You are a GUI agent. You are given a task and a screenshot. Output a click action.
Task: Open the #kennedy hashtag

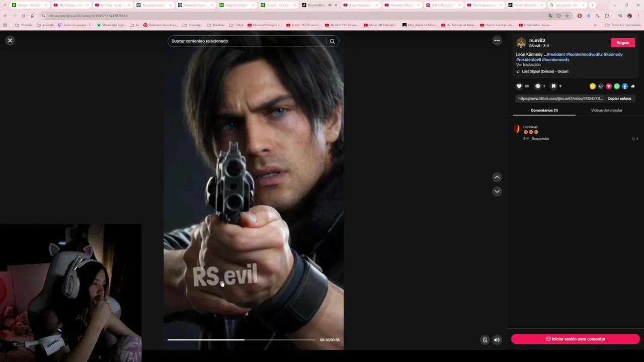[613, 54]
